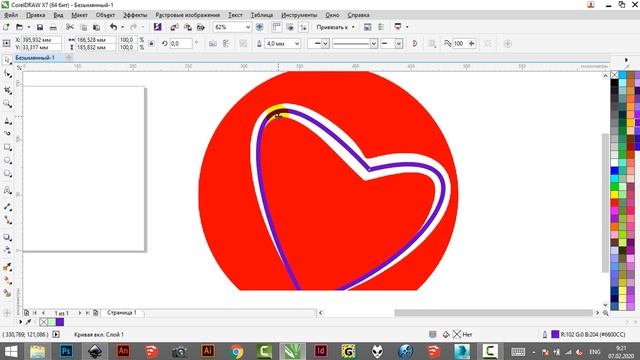This screenshot has width=640, height=360.
Task: Open the Файл menu
Action: [11, 15]
